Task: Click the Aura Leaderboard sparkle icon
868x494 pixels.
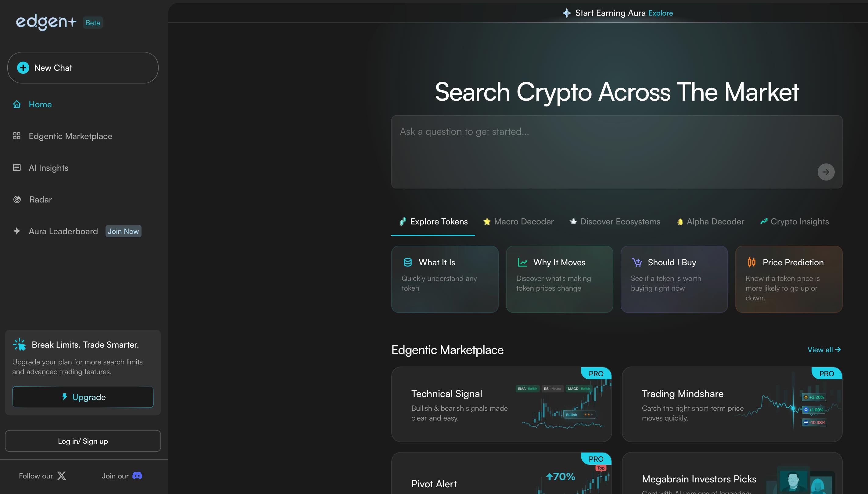Action: coord(17,231)
